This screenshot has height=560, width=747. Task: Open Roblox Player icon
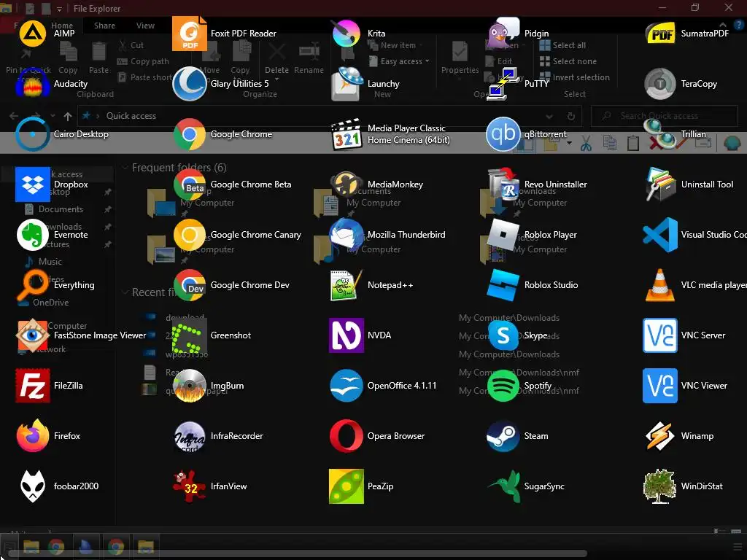click(x=503, y=235)
